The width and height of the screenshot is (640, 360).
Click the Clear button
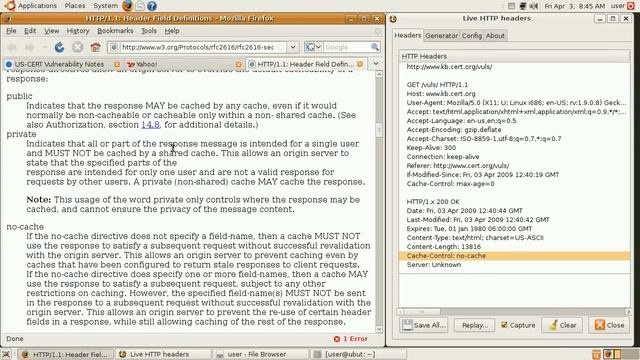pyautogui.click(x=562, y=325)
